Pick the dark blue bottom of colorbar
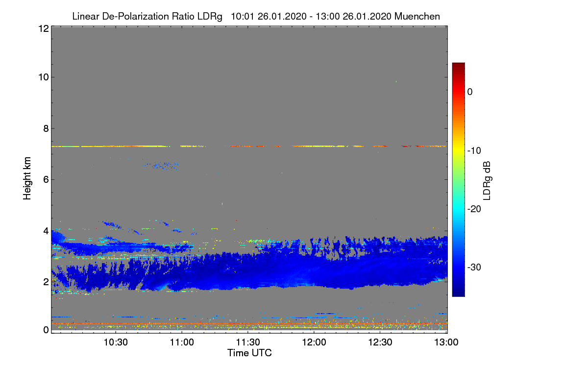 point(458,292)
